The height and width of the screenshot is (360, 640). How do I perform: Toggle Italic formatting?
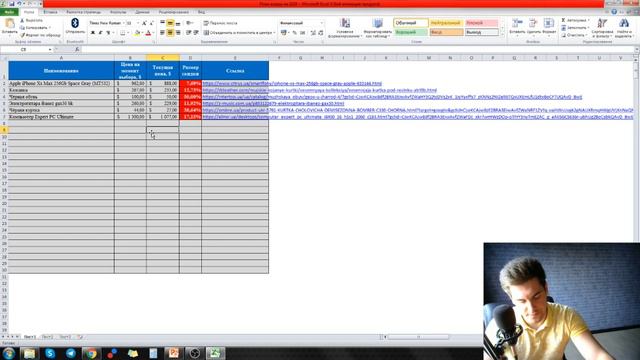(x=100, y=32)
